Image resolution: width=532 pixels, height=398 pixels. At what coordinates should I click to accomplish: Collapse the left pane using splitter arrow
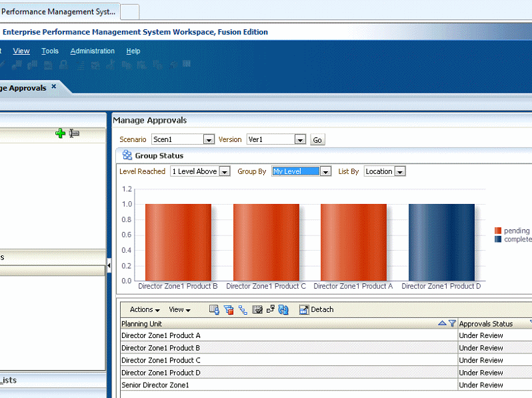coord(109,266)
